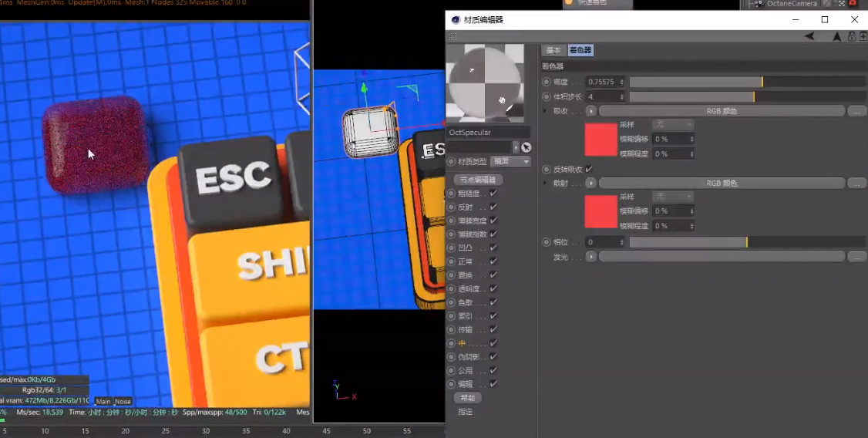
Task: Click the up arrow in material editor header
Action: [x=837, y=36]
